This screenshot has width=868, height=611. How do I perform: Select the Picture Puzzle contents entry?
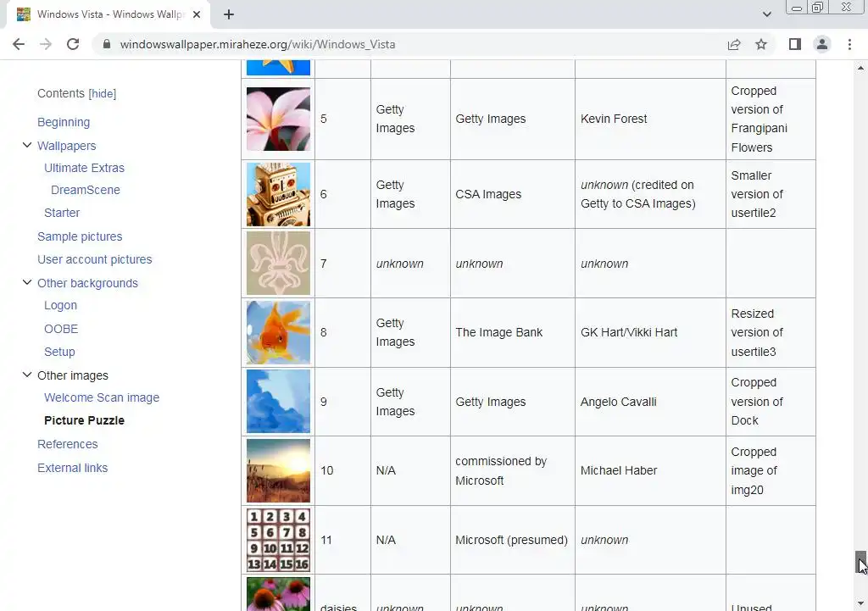pyautogui.click(x=84, y=420)
